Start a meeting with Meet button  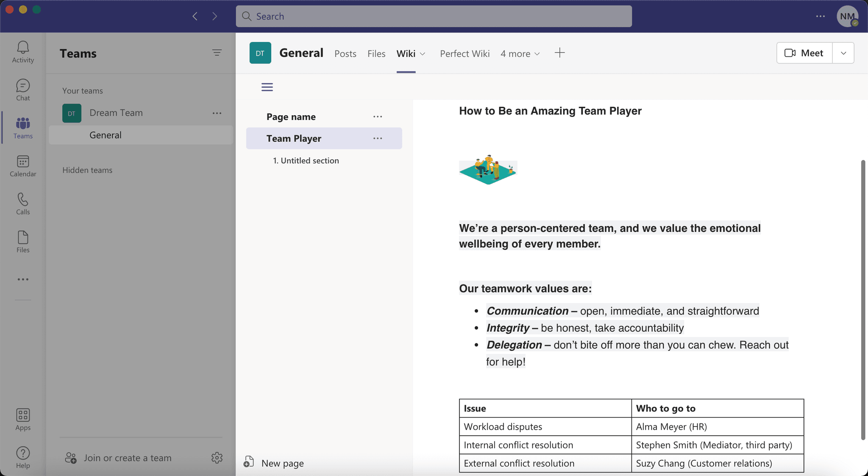point(803,53)
